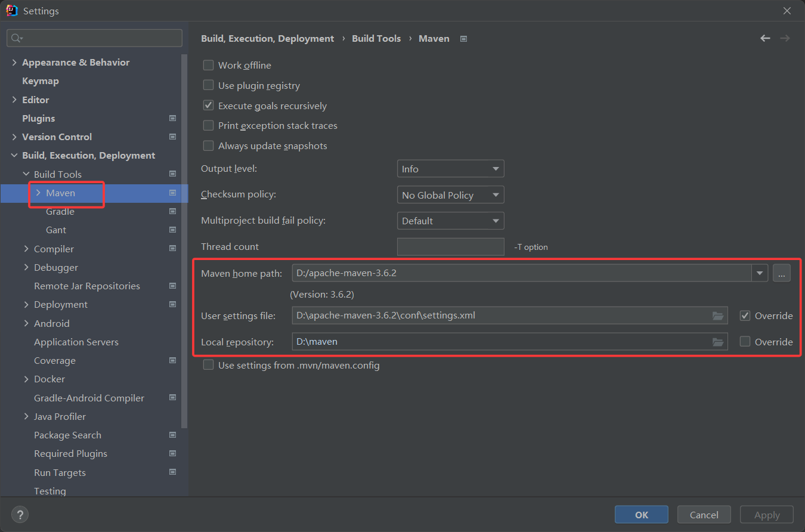
Task: Expand the Docker node
Action: [x=26, y=379]
